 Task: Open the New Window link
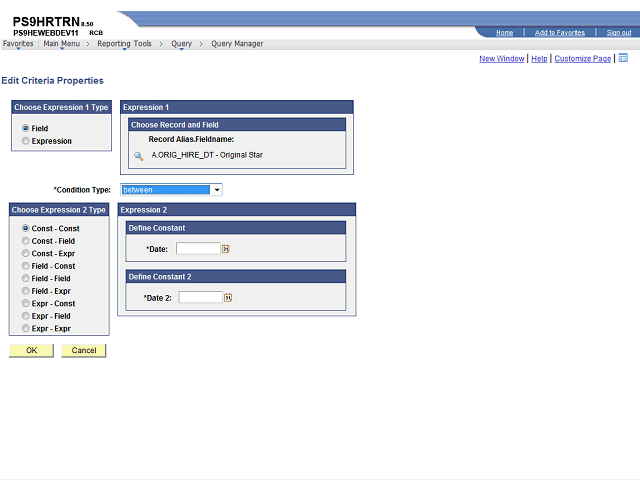pos(502,59)
